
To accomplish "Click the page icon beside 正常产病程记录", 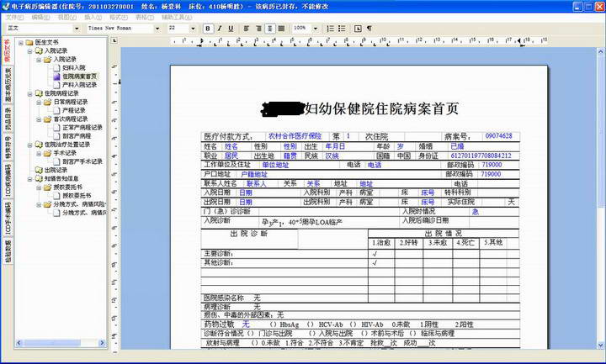I will 57,128.
